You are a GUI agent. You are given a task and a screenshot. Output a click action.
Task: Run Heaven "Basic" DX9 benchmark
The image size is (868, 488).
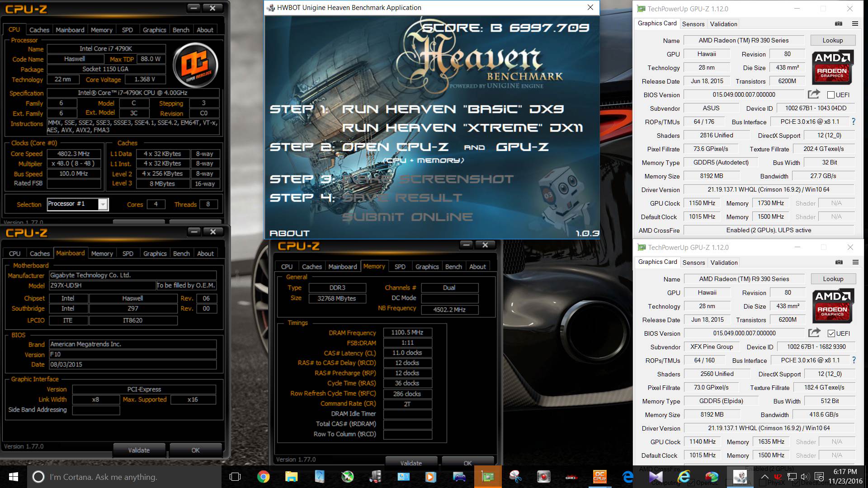coord(453,109)
